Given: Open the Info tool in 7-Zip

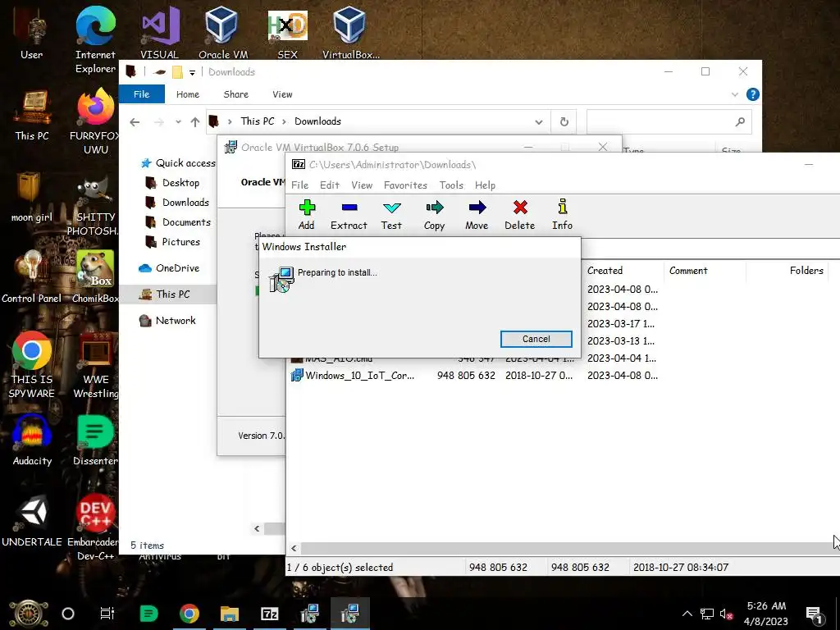Looking at the screenshot, I should click(563, 215).
